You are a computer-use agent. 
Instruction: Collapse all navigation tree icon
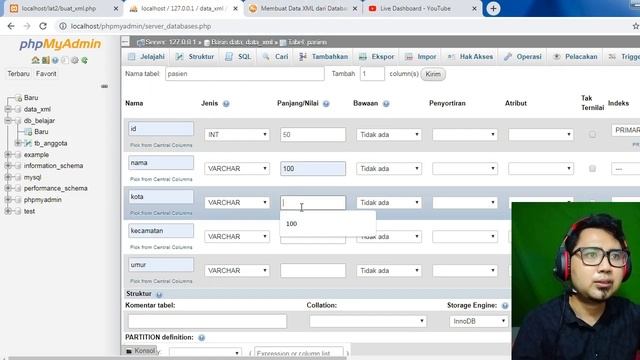tap(104, 86)
